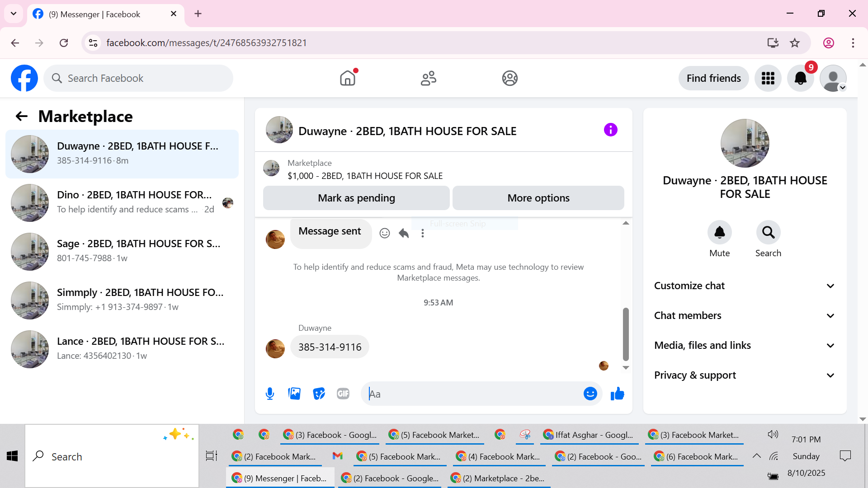
Task: Open the Sage conversation in Marketplace list
Action: (122, 251)
